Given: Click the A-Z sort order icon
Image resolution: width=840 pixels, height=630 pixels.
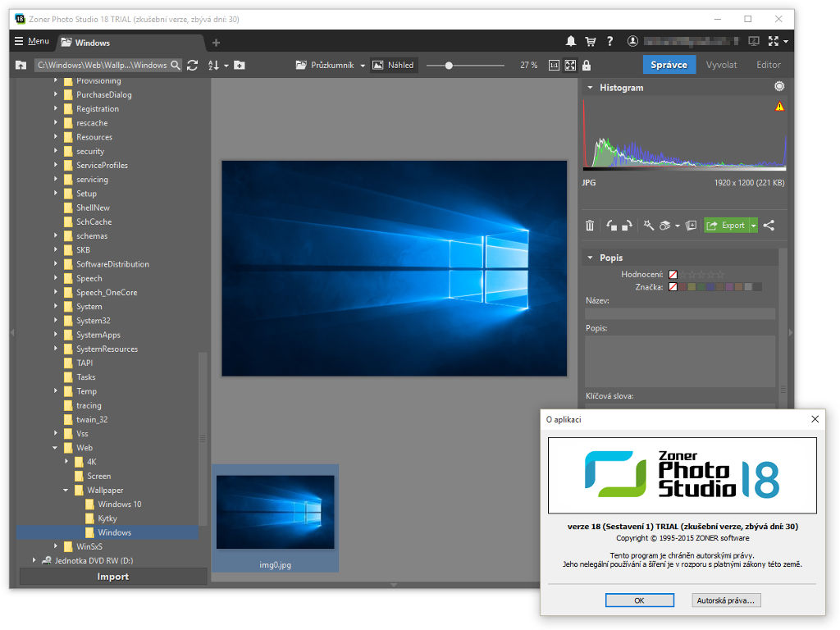Looking at the screenshot, I should (214, 65).
